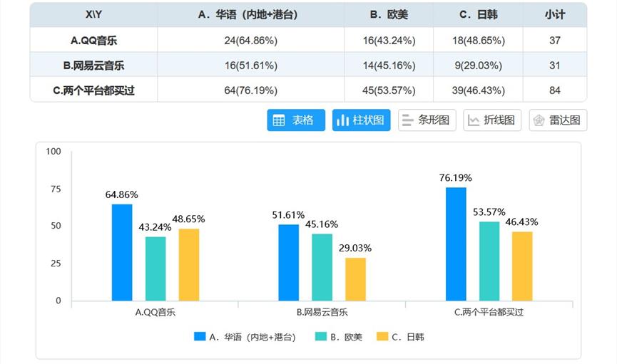The image size is (617, 364).
Task: Click the 76.19% data label
Action: pos(456,177)
